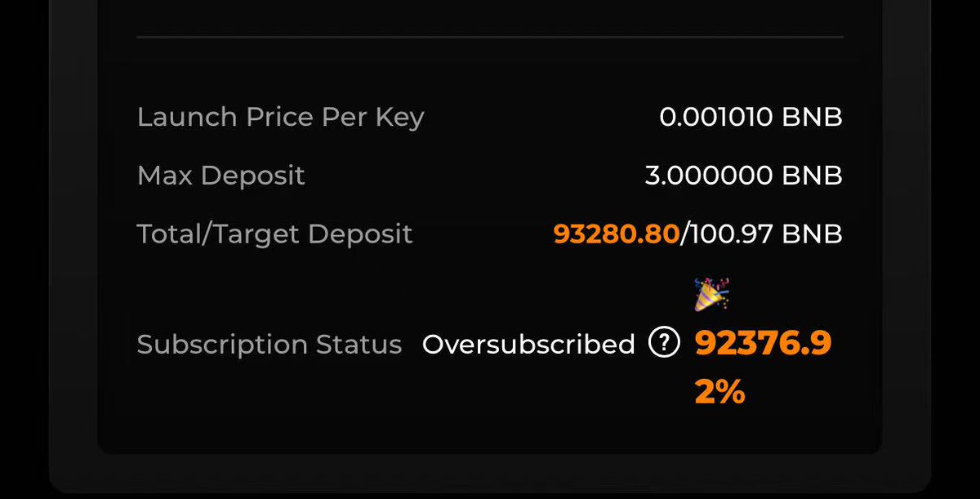980x499 pixels.
Task: Select the Total/Target Deposit label
Action: [x=274, y=234]
